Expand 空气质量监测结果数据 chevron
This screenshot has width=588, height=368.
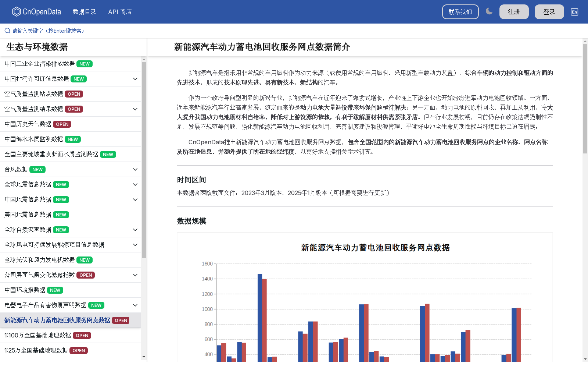coord(135,109)
